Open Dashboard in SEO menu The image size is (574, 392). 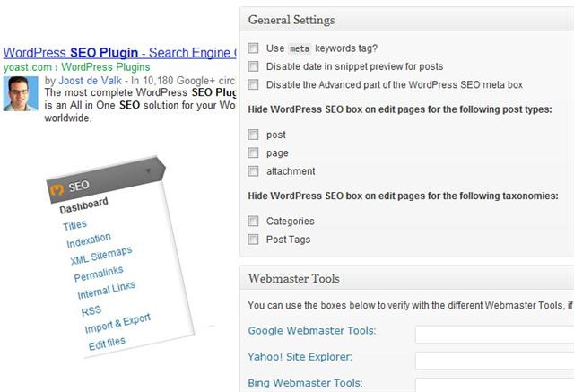point(83,205)
